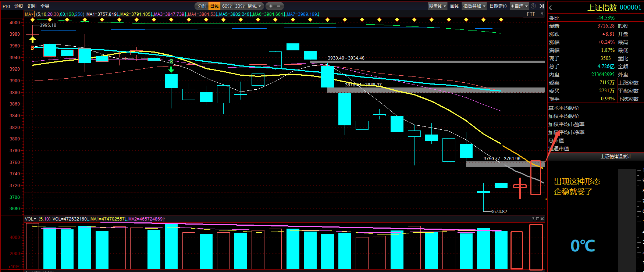The height and width of the screenshot is (272, 644).
Task: Click the ETF label above the chart
Action: pyautogui.click(x=531, y=14)
